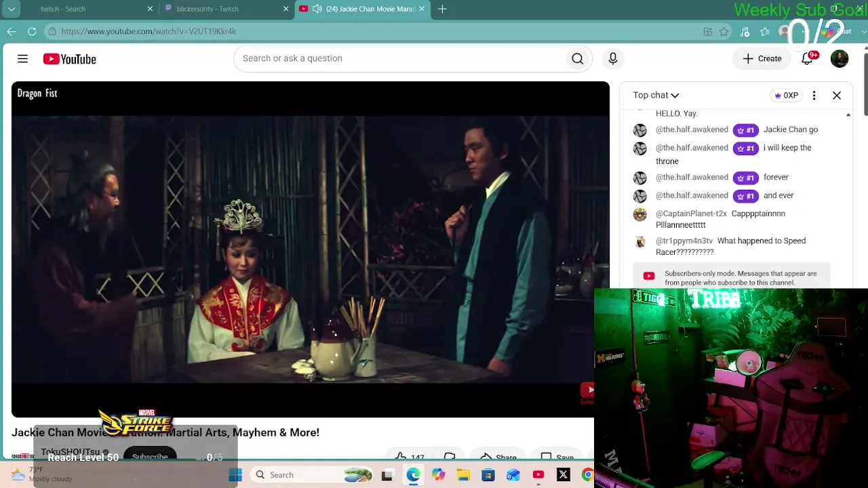The height and width of the screenshot is (488, 868).
Task: View site information icon in address bar
Action: pyautogui.click(x=52, y=31)
